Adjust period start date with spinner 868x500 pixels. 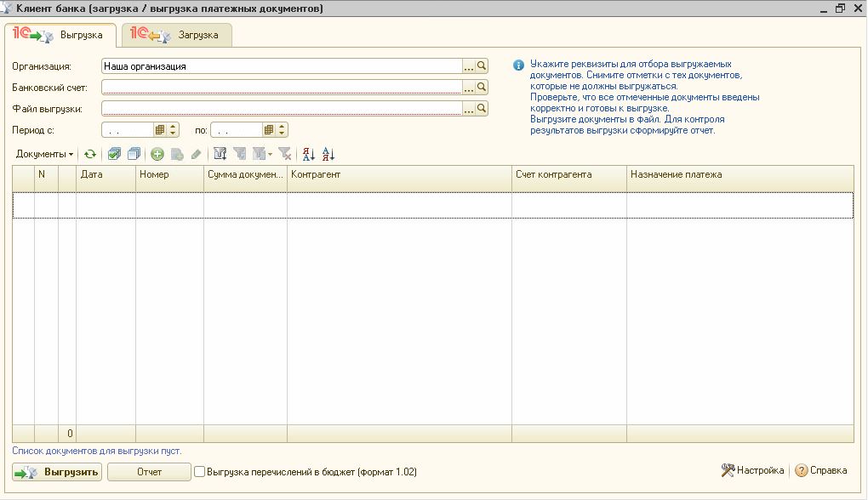coord(173,130)
